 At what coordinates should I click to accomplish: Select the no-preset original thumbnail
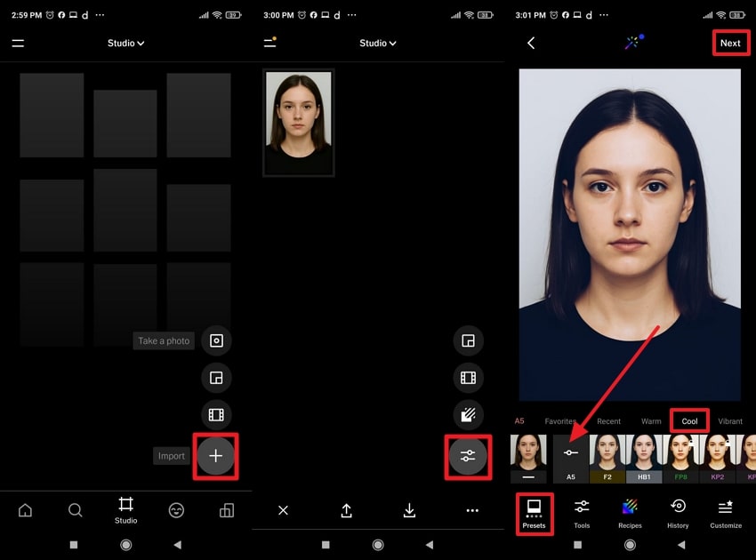528,458
